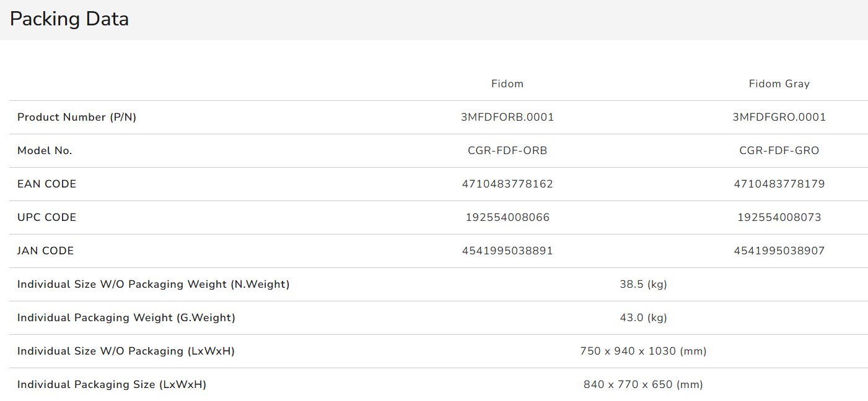868x401 pixels.
Task: Select UPC code 192554008073
Action: click(779, 217)
